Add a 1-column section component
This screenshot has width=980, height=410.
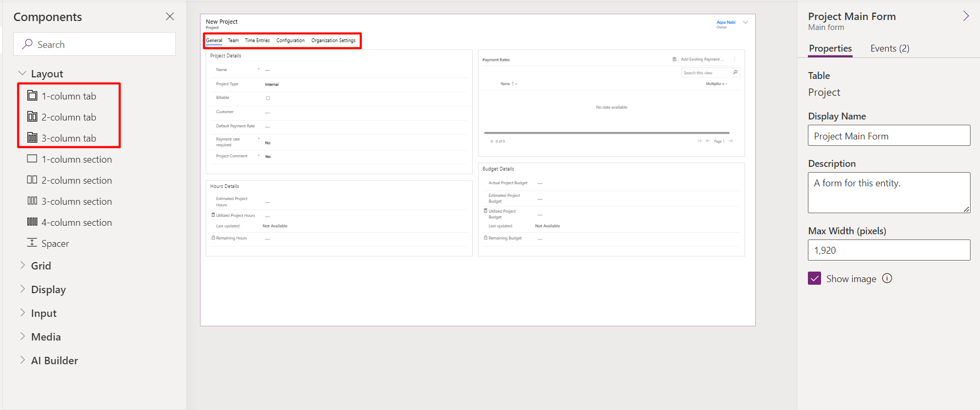(76, 159)
